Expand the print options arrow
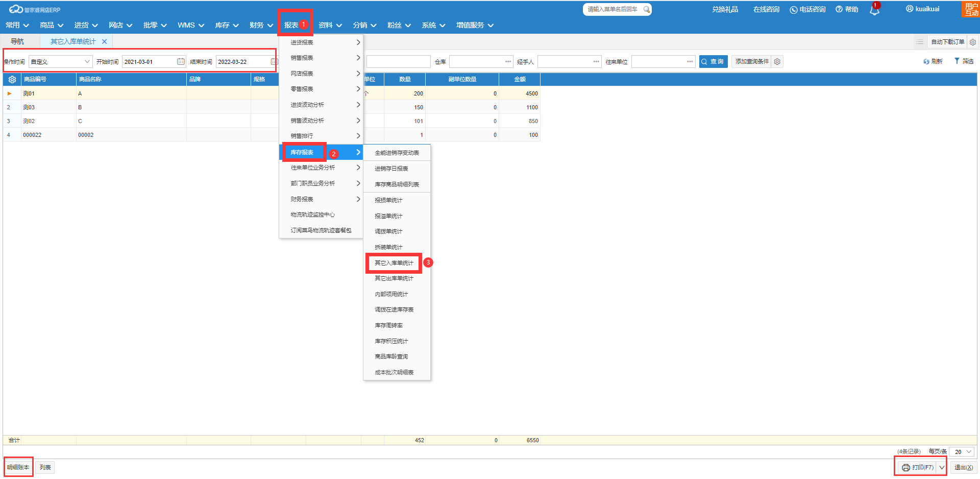Screen dimensions: 980x479 [x=942, y=468]
